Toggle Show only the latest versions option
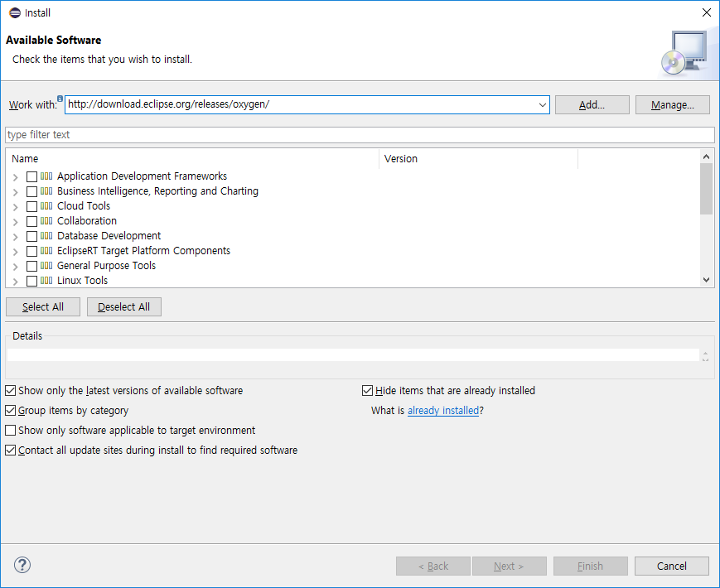 [x=10, y=391]
